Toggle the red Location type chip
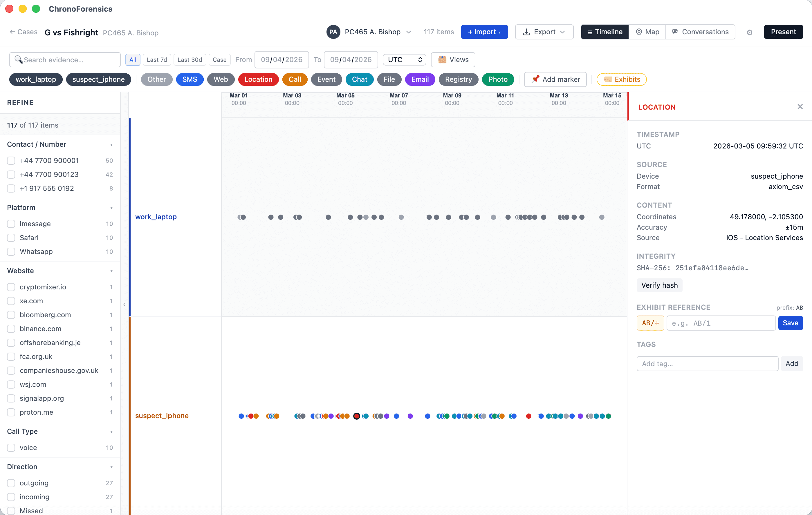The height and width of the screenshot is (515, 812). point(258,79)
